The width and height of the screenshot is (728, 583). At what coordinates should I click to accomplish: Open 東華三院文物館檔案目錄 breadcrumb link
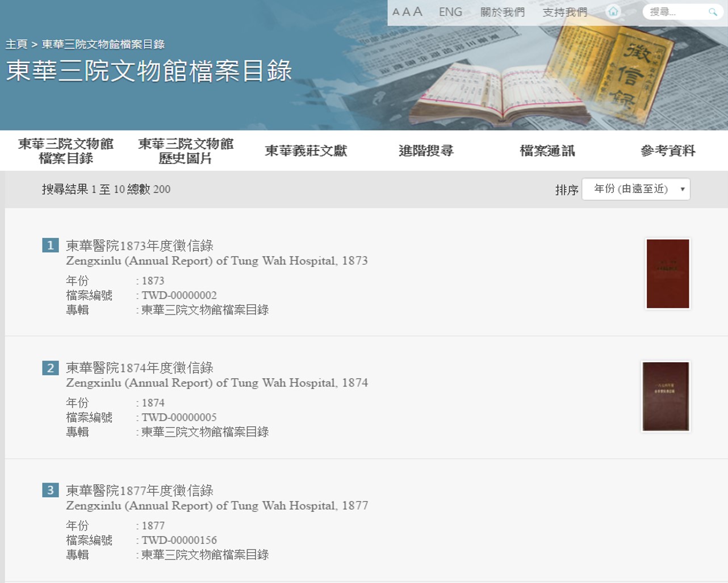point(103,44)
